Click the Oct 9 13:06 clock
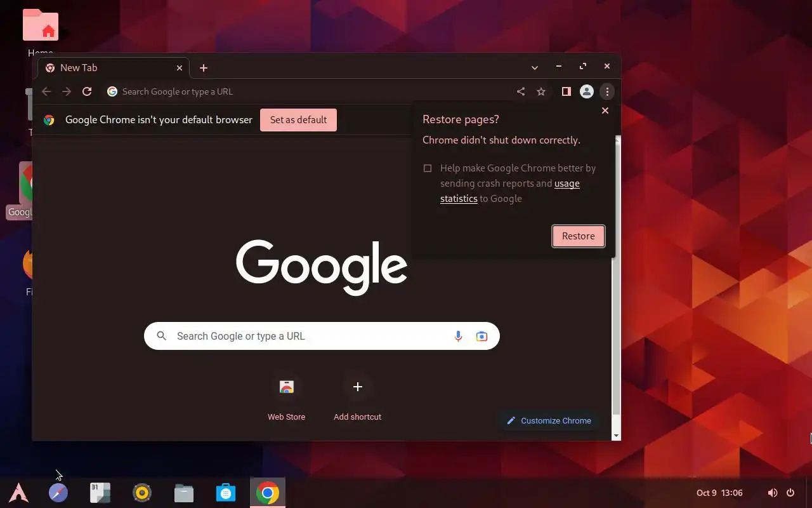 pos(719,493)
